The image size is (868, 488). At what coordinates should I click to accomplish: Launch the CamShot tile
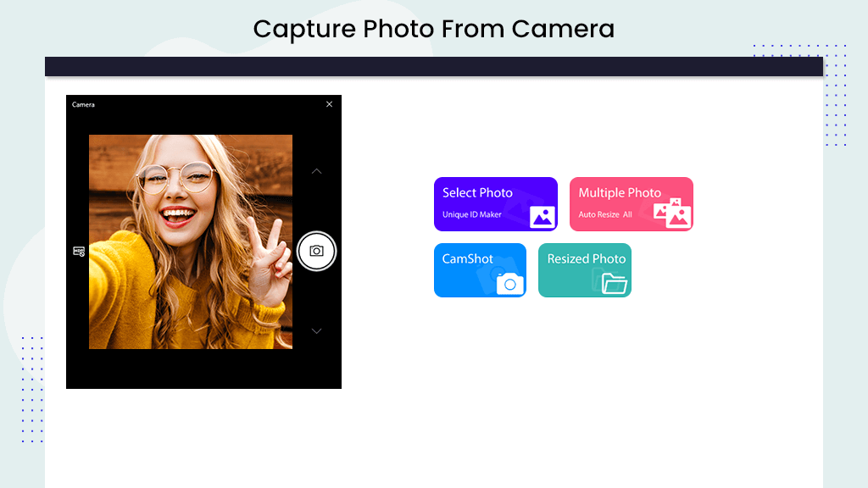tap(480, 270)
